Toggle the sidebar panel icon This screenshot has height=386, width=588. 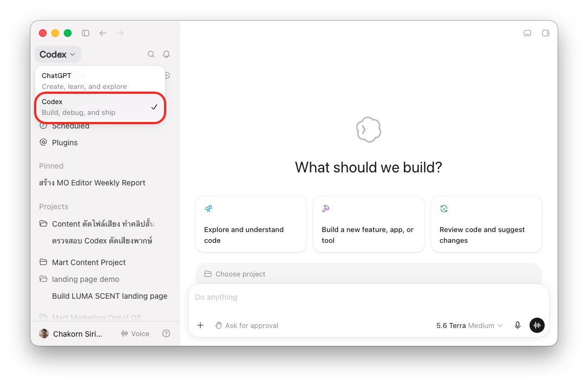click(x=86, y=33)
